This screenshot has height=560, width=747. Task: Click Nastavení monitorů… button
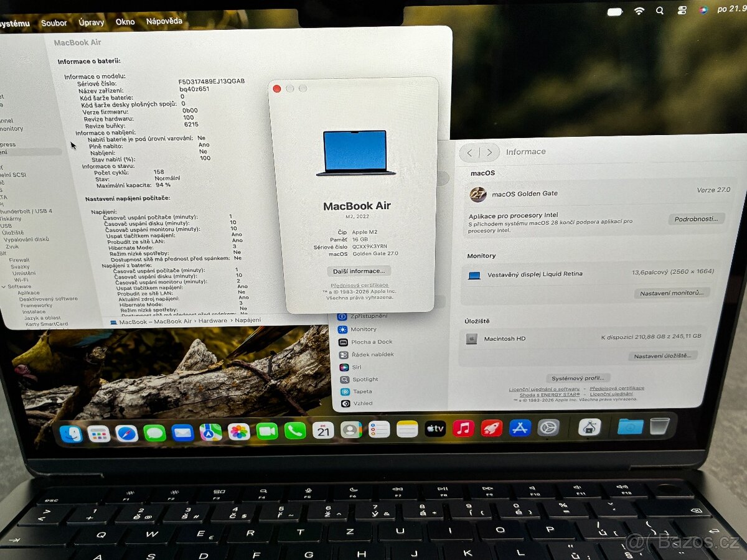(x=672, y=292)
